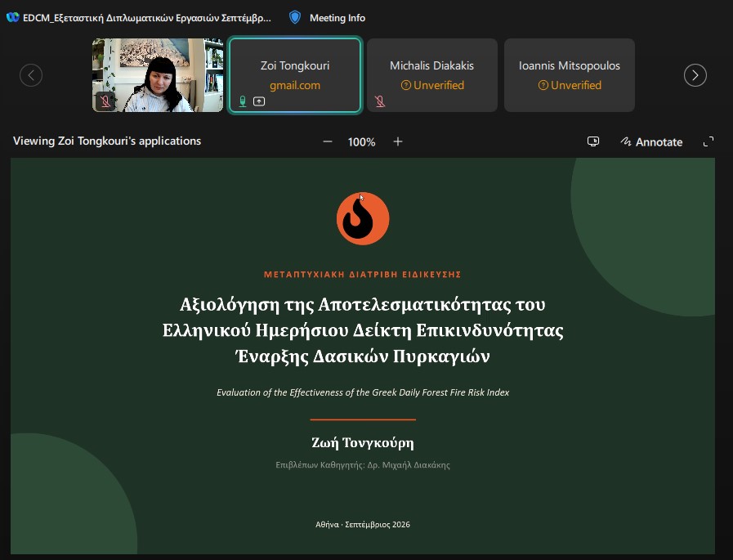
Task: Show previous participants with left arrow
Action: (x=31, y=75)
